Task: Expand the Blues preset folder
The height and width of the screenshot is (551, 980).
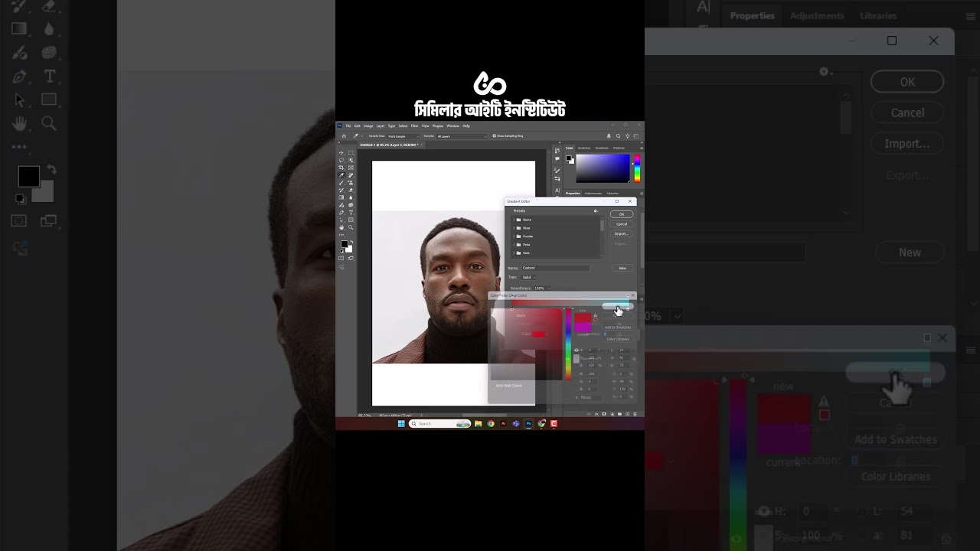Action: pyautogui.click(x=514, y=228)
